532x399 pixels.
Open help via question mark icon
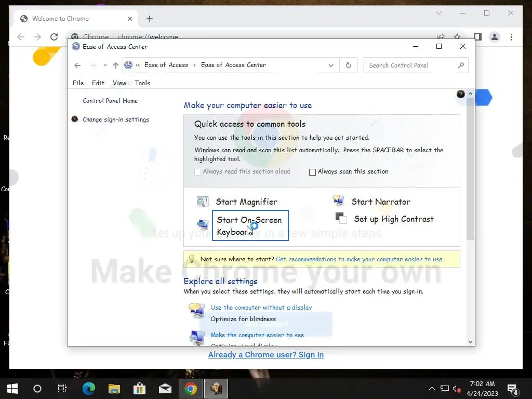(460, 94)
